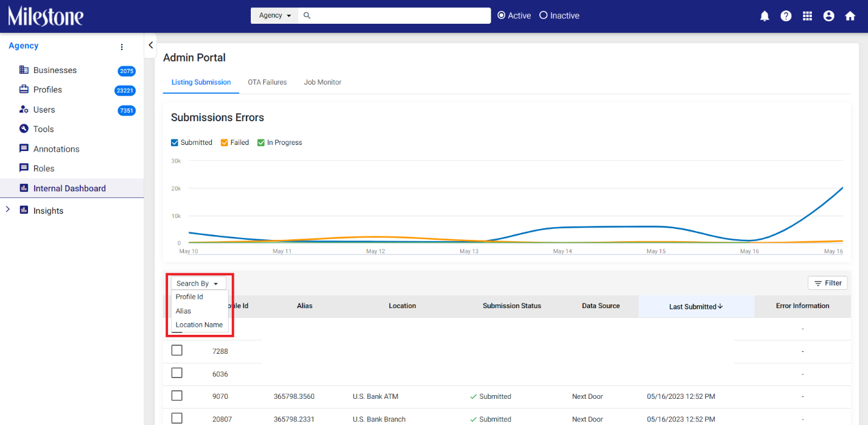Click the Users people icon
This screenshot has height=425, width=868.
(x=24, y=110)
